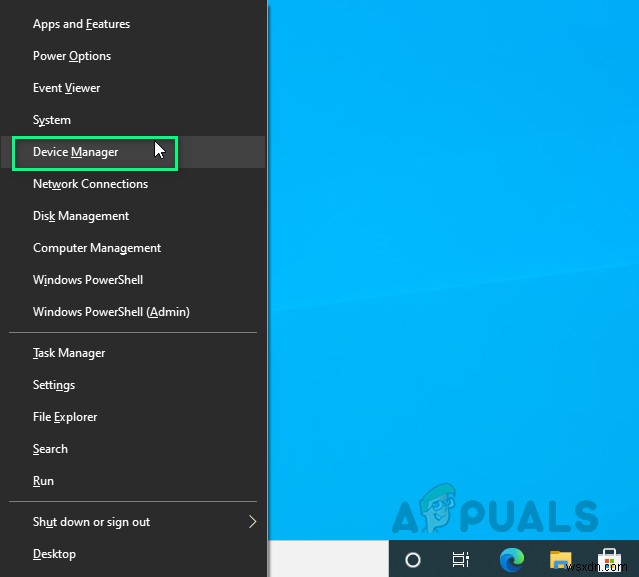The image size is (639, 577).
Task: Open Settings from the power menu
Action: point(133,385)
